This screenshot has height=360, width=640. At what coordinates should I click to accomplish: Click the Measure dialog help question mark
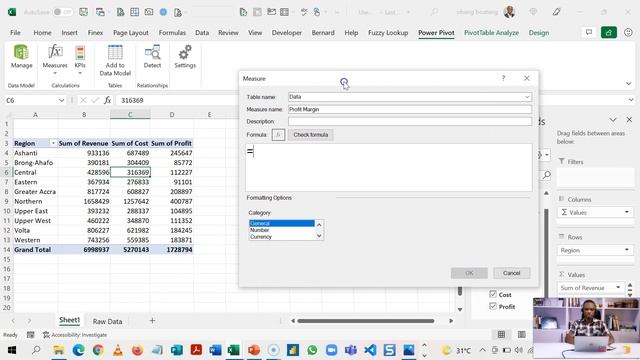point(503,78)
